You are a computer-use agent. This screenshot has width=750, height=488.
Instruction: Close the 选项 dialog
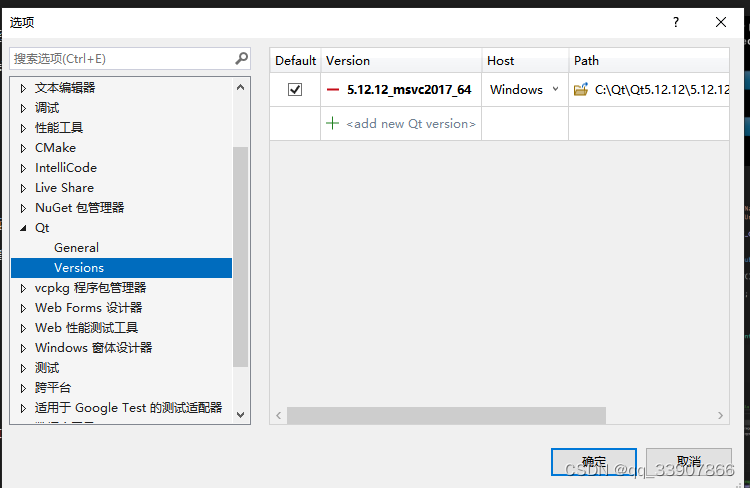pyautogui.click(x=721, y=22)
